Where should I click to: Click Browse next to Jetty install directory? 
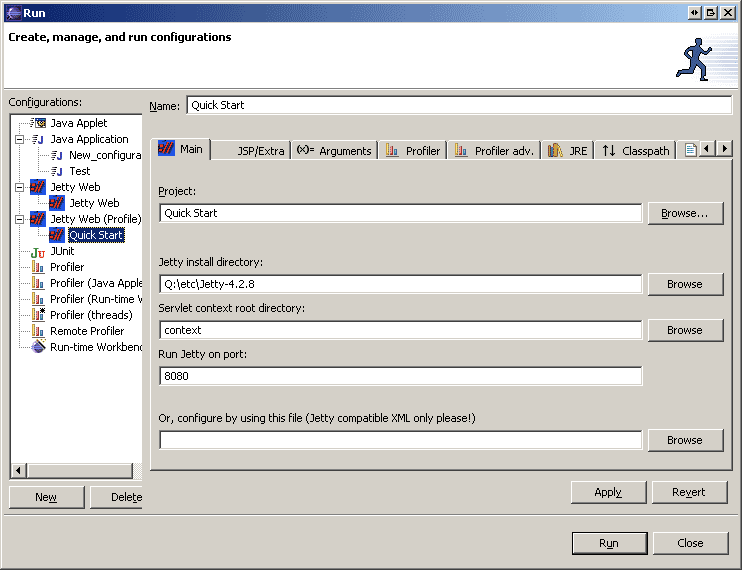(685, 284)
